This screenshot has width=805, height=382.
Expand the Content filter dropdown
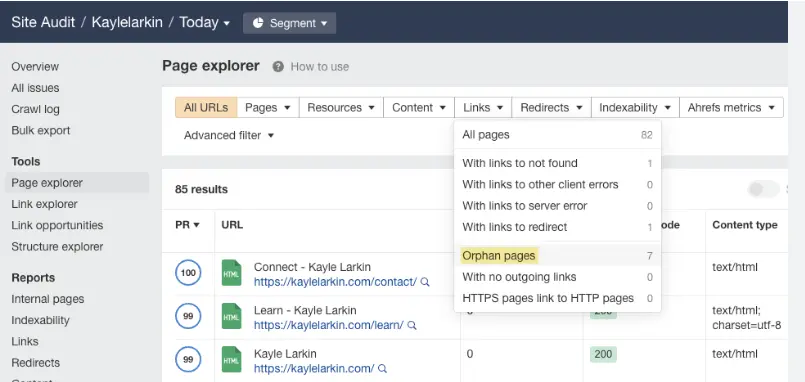tap(418, 107)
